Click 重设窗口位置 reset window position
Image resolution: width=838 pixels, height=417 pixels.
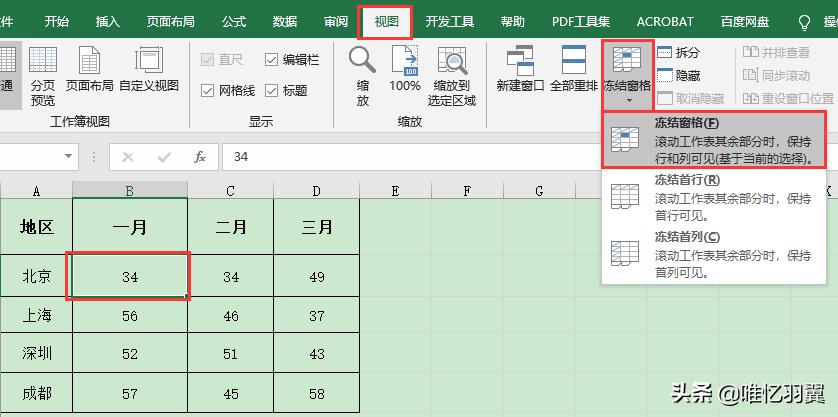point(788,98)
